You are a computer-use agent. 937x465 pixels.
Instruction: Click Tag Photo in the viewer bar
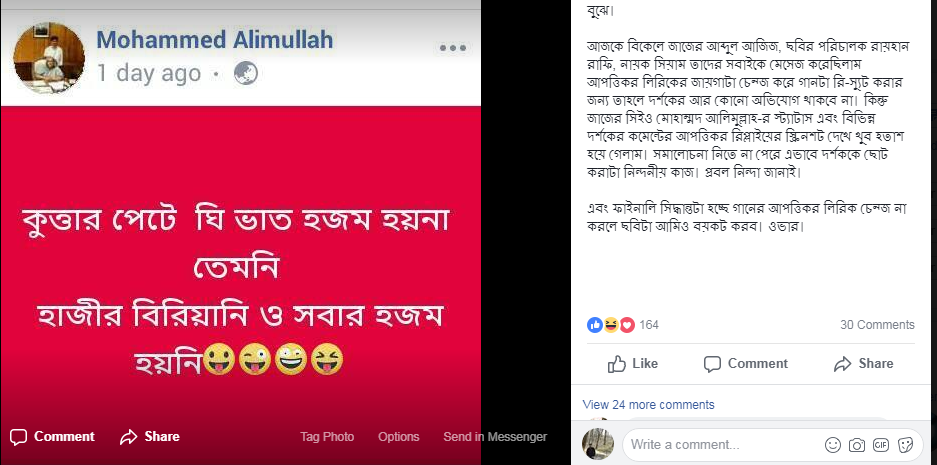tap(326, 437)
